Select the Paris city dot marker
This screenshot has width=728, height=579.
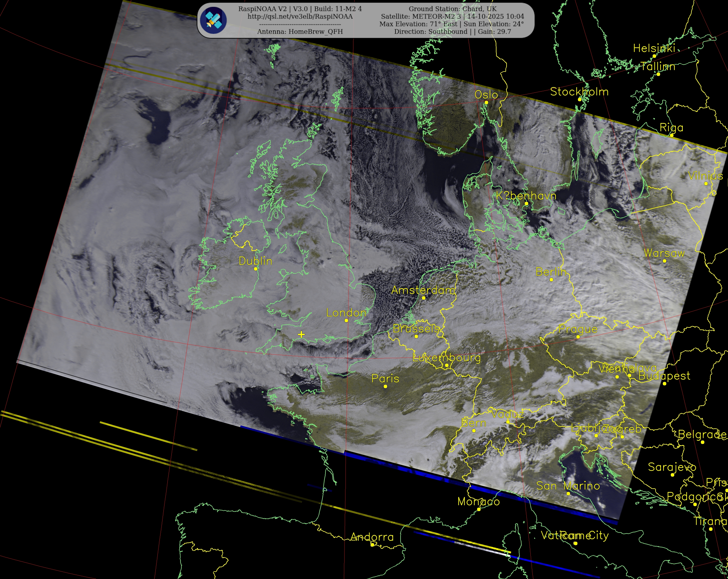coord(385,386)
